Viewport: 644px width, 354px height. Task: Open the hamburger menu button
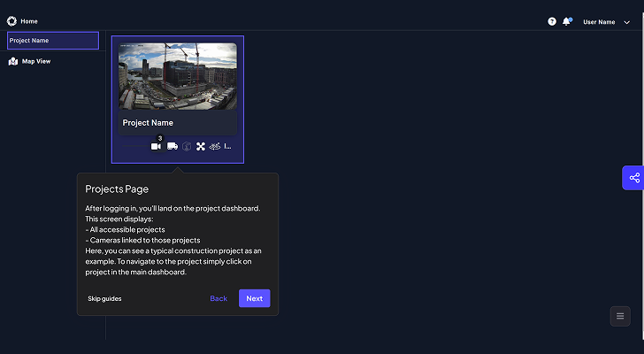(x=620, y=316)
